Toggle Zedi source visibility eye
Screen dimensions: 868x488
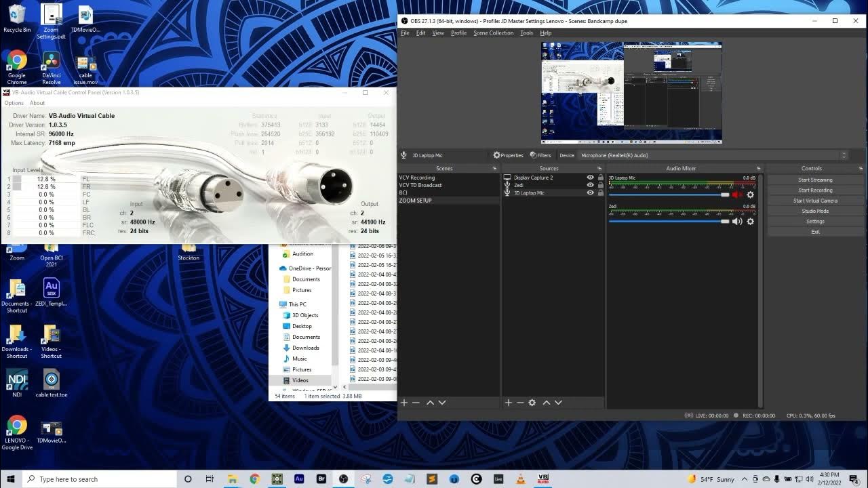590,185
